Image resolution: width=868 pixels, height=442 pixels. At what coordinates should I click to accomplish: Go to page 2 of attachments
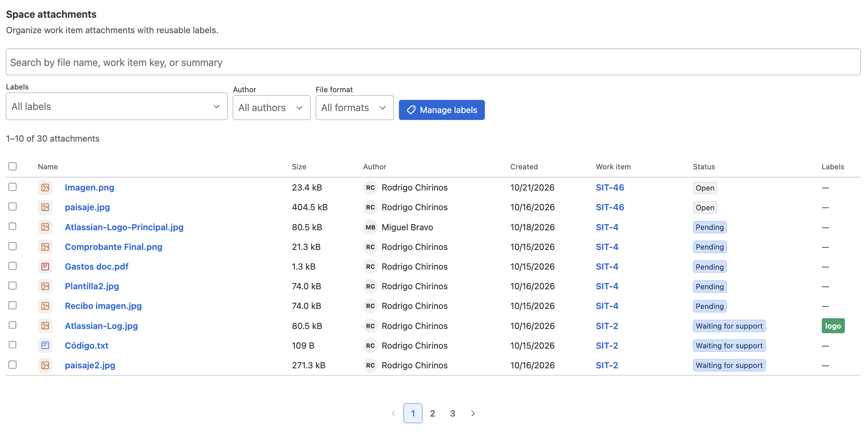pos(432,413)
